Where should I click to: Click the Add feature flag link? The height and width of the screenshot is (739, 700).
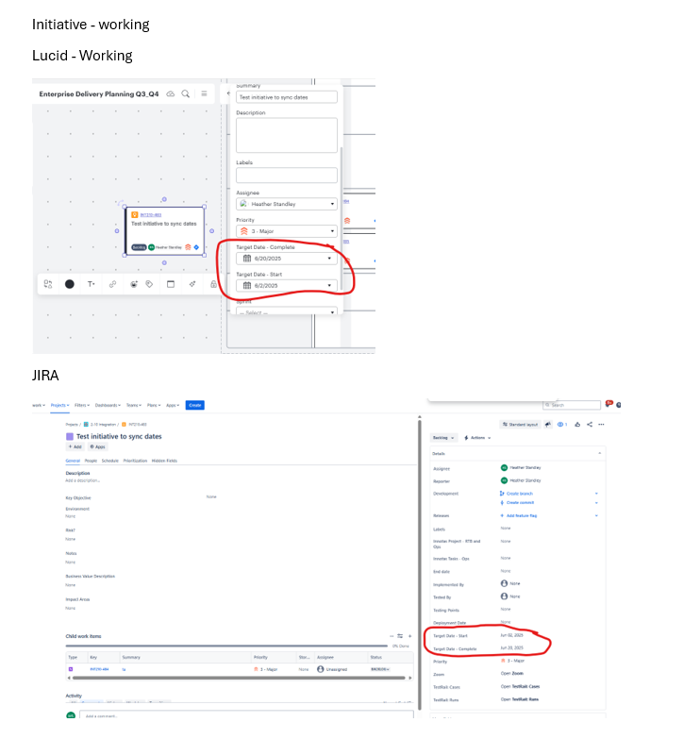[x=522, y=515]
